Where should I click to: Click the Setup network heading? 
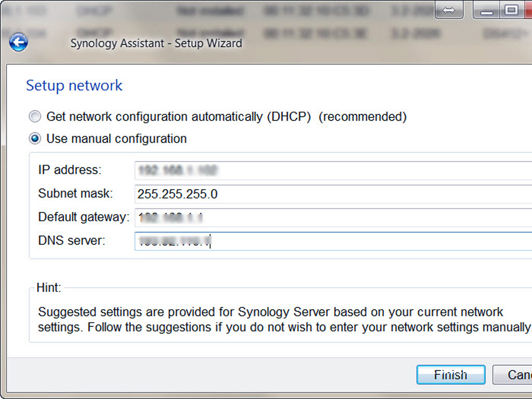click(x=74, y=86)
